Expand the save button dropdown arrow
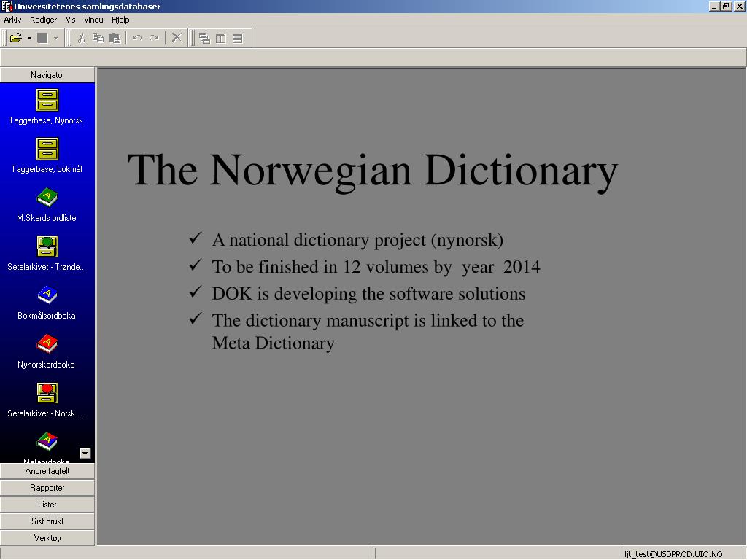The width and height of the screenshot is (747, 560). click(55, 38)
